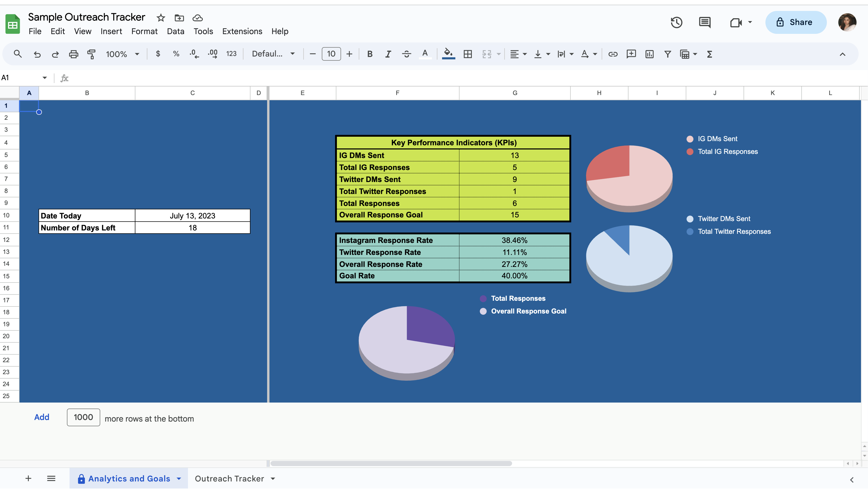
Task: Click the Undo arrow
Action: pos(37,54)
